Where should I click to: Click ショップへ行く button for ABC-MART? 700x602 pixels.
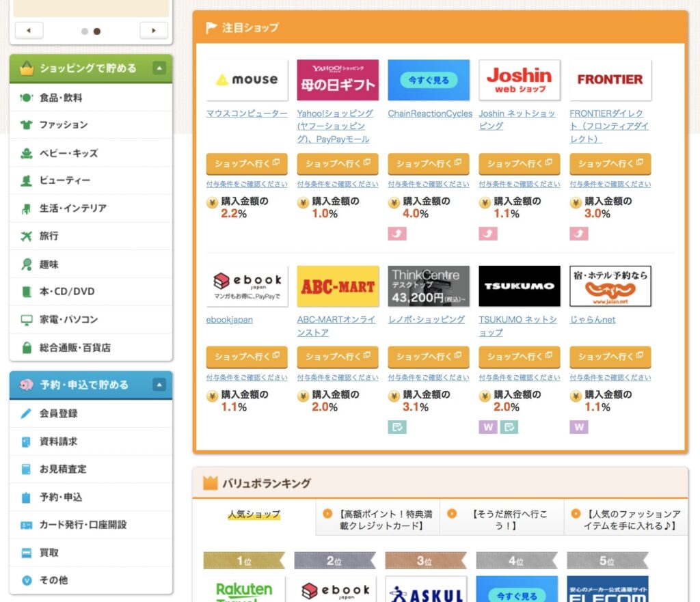click(x=338, y=357)
